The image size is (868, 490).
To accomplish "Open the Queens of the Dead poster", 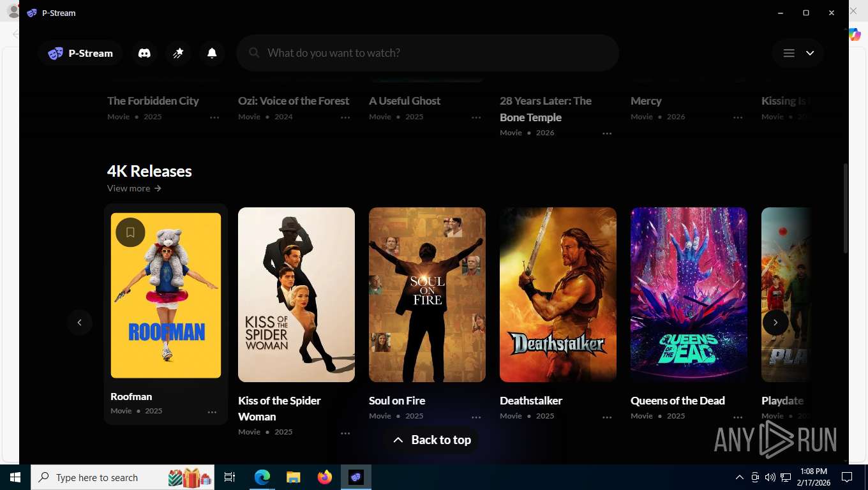I will click(x=689, y=295).
